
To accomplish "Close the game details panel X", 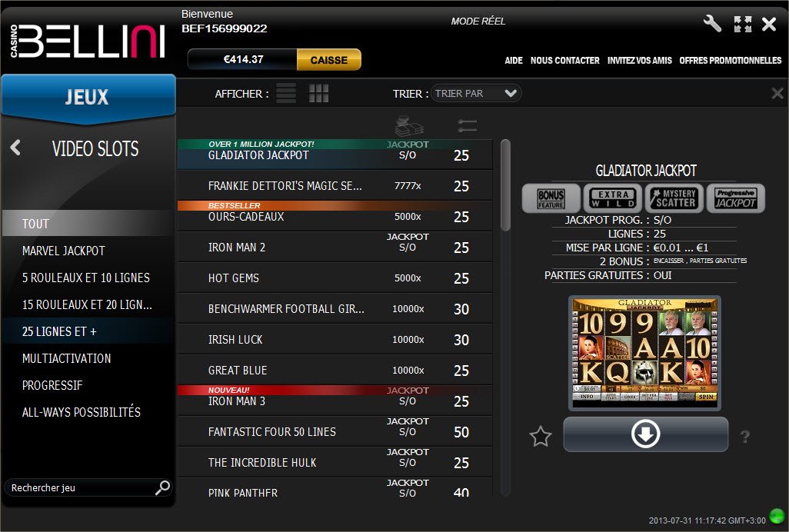I will pyautogui.click(x=777, y=93).
